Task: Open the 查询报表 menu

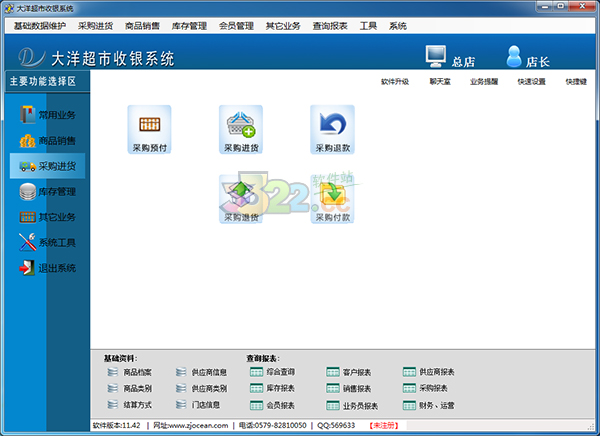Action: (330, 26)
